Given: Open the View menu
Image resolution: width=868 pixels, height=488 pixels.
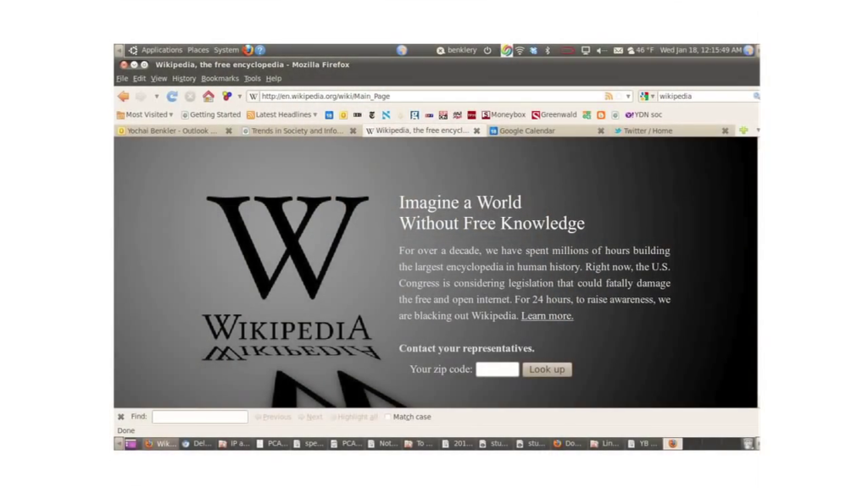Looking at the screenshot, I should click(159, 79).
